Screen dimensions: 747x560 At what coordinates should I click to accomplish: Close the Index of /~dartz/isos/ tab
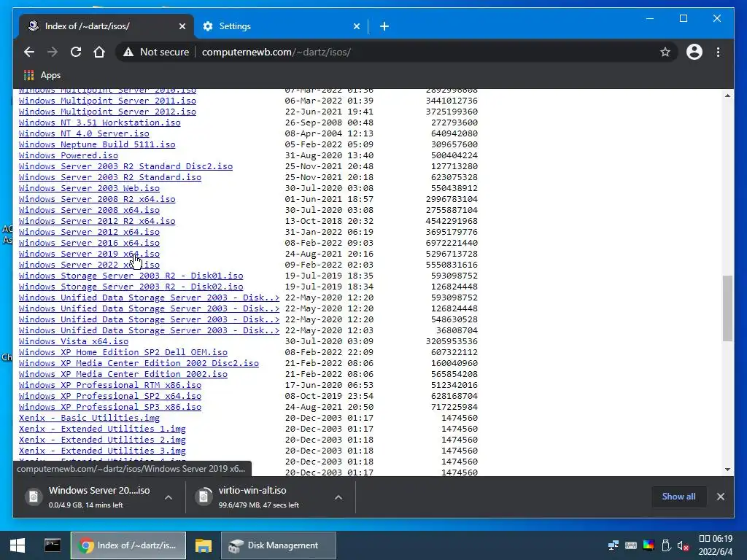pyautogui.click(x=182, y=26)
